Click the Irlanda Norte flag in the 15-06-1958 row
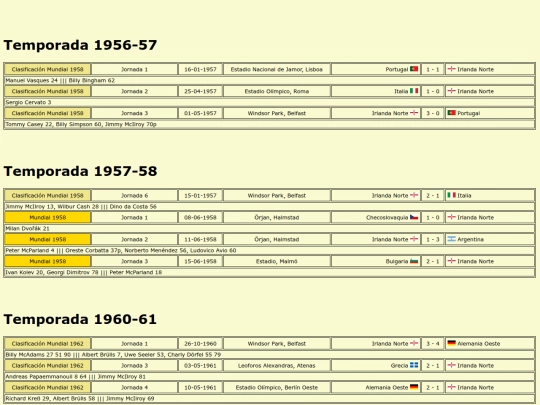Image resolution: width=540 pixels, height=405 pixels. 451,261
